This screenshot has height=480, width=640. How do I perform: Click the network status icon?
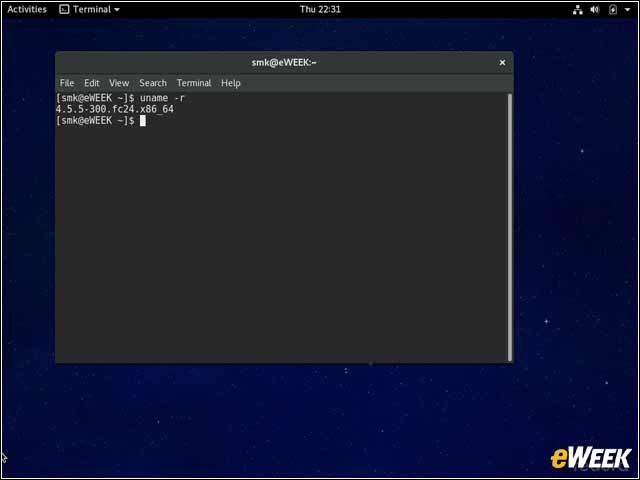tap(578, 9)
